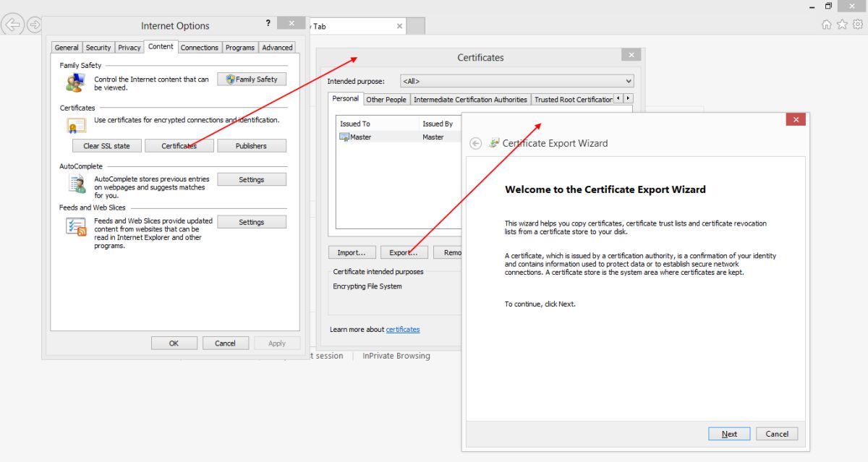This screenshot has height=462, width=868.
Task: Click the Import button in Certificates
Action: [352, 252]
